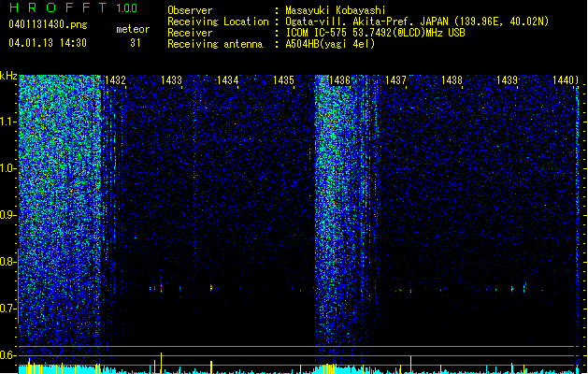Click the Receiving Location label
The width and height of the screenshot is (588, 374).
tap(218, 22)
